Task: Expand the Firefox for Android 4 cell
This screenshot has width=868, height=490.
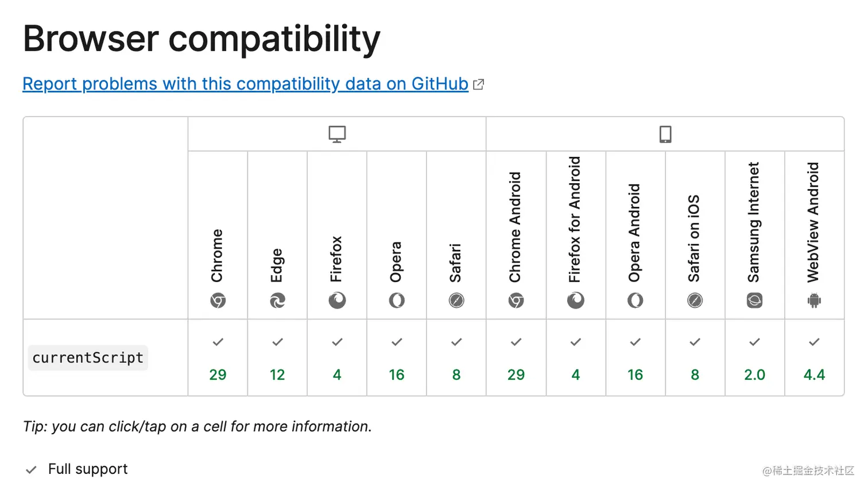Action: (x=575, y=358)
